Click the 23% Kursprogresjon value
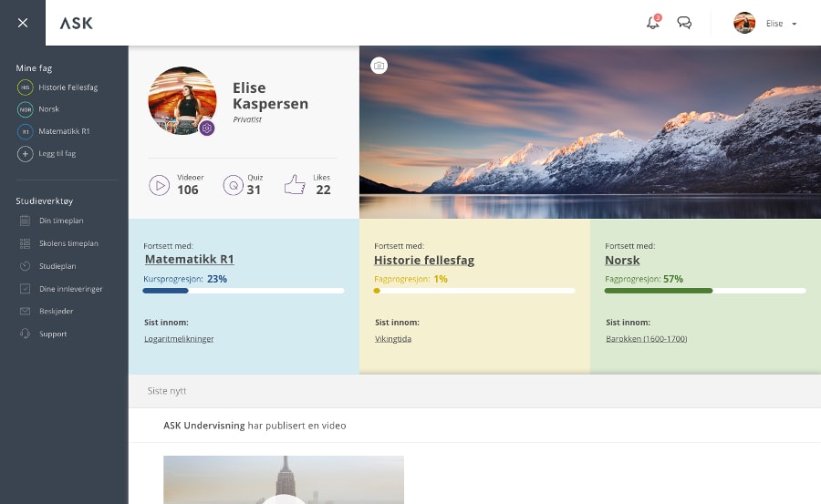The image size is (821, 504). [x=217, y=279]
